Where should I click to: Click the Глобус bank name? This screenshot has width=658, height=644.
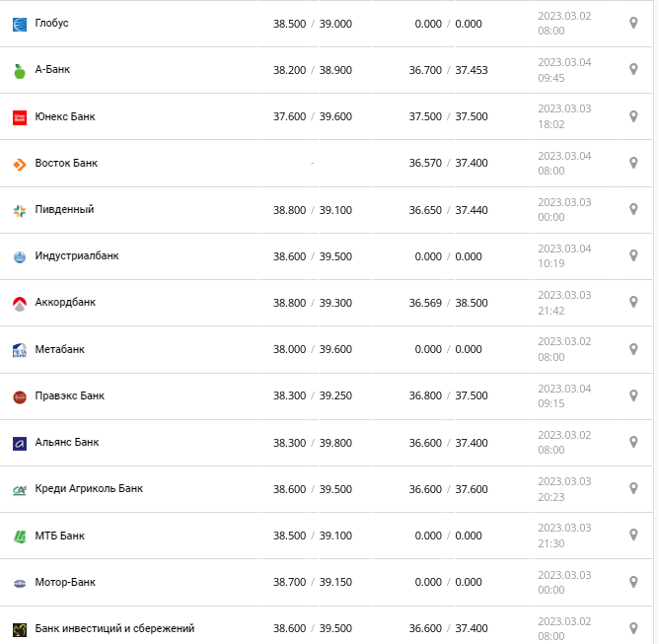tap(51, 23)
